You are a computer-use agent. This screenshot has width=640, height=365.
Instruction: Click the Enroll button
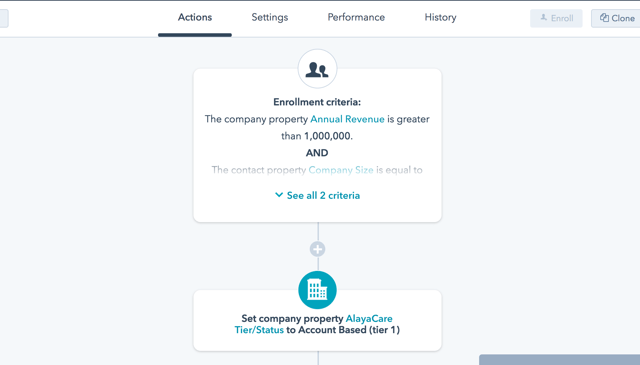(556, 18)
